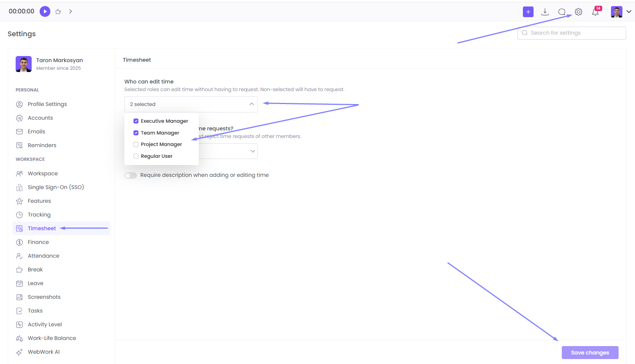Click the break cup icon near the timer
This screenshot has height=364, width=635.
pyautogui.click(x=58, y=11)
